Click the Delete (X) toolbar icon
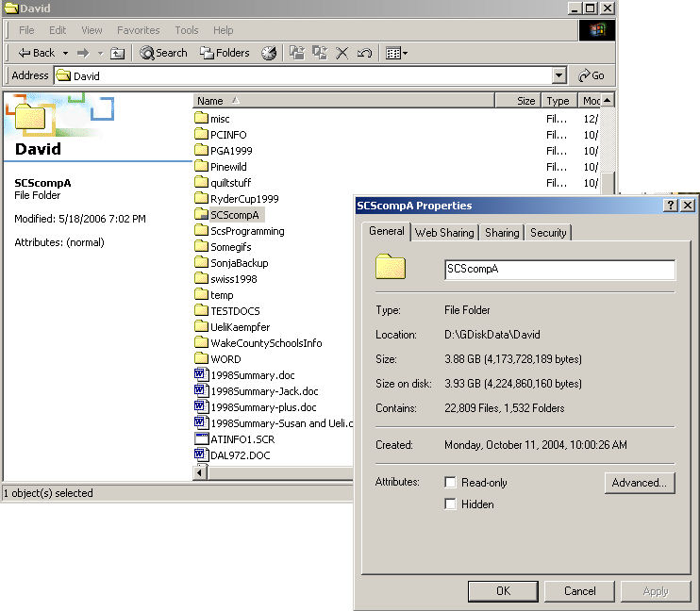 (342, 54)
